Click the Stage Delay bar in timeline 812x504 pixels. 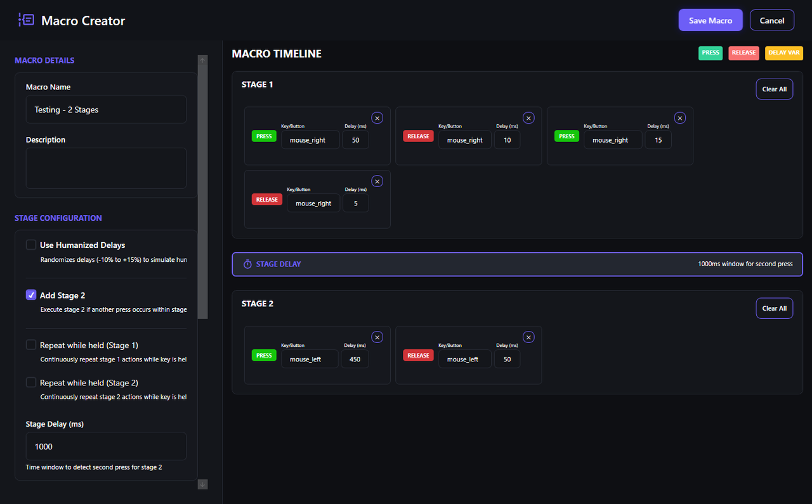coord(518,264)
